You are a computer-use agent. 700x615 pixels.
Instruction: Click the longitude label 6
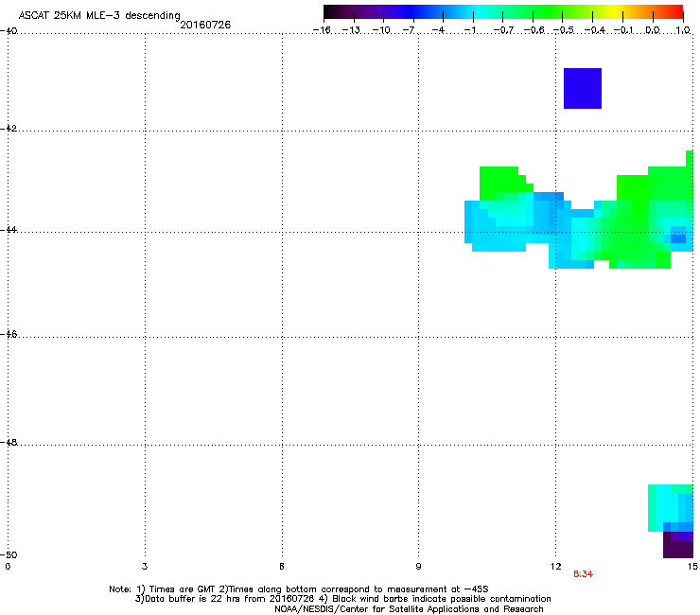282,567
